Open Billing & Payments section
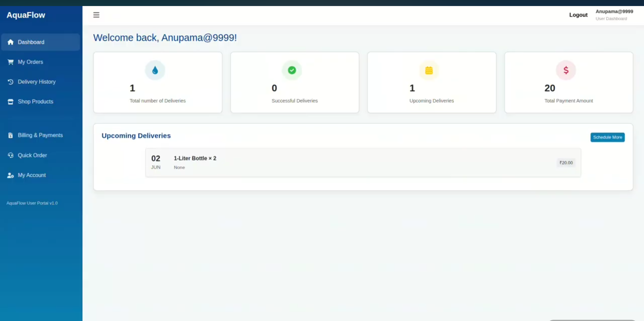This screenshot has height=321, width=644. click(x=40, y=135)
